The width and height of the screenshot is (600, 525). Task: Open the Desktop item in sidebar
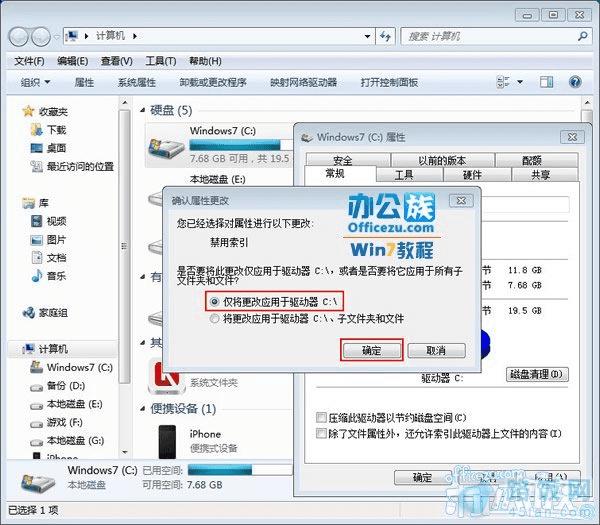(48, 148)
